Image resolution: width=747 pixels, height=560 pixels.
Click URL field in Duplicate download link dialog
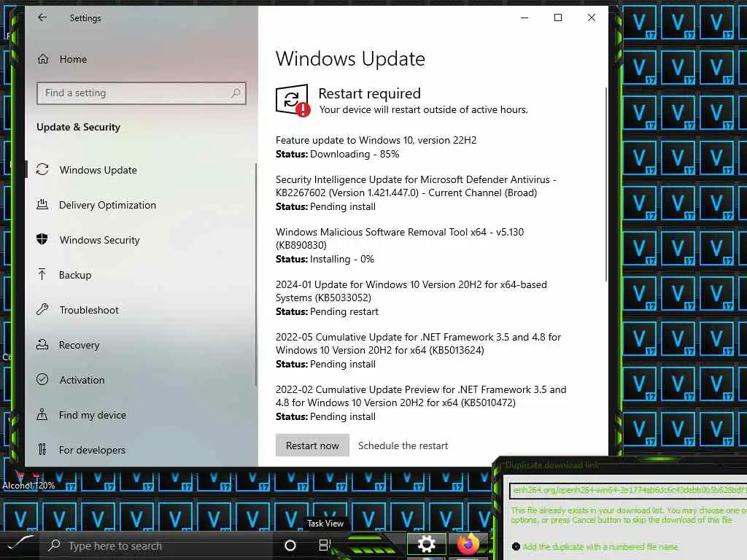coord(628,491)
